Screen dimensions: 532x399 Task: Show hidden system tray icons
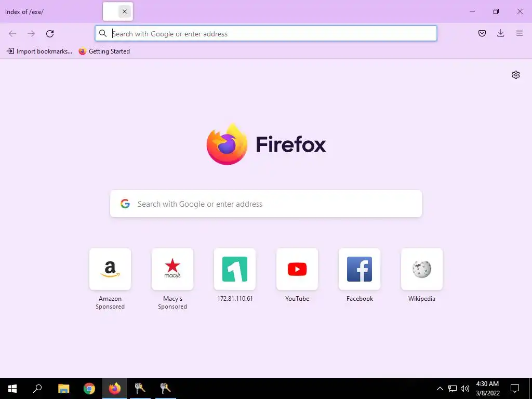440,389
